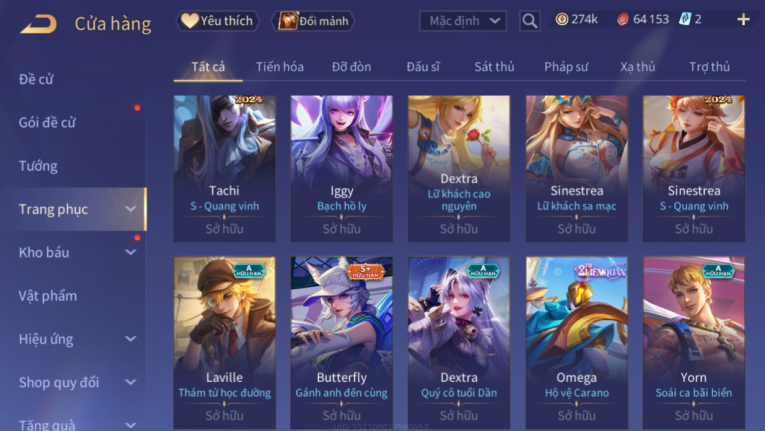
Task: Select the Sát thủ category tab
Action: coord(494,67)
